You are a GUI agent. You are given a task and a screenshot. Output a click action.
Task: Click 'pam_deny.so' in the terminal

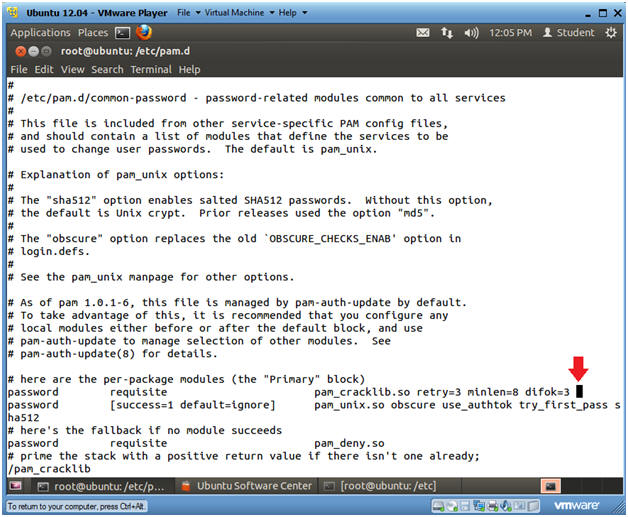(x=349, y=443)
